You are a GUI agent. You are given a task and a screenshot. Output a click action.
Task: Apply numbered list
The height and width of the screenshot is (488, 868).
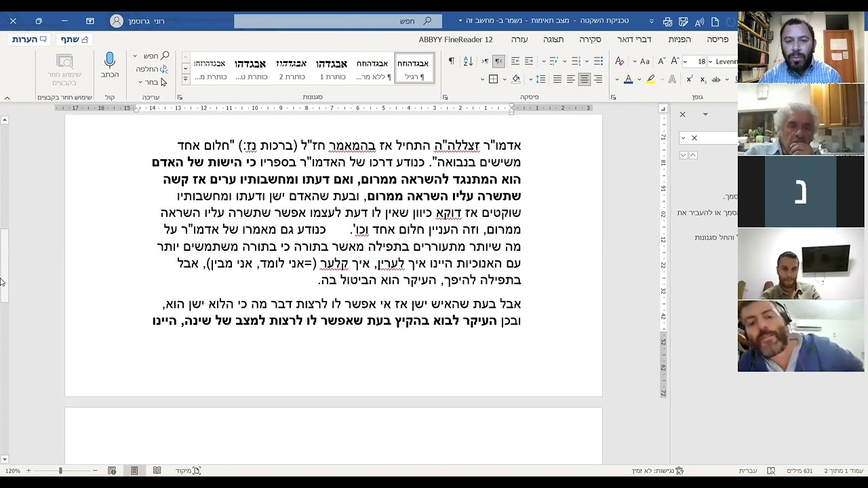click(576, 61)
